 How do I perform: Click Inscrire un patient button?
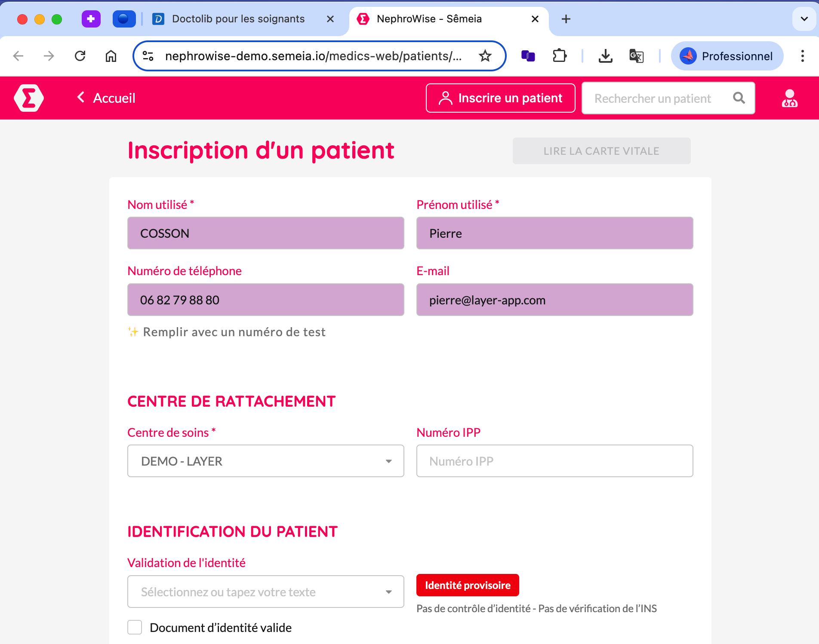coord(501,98)
